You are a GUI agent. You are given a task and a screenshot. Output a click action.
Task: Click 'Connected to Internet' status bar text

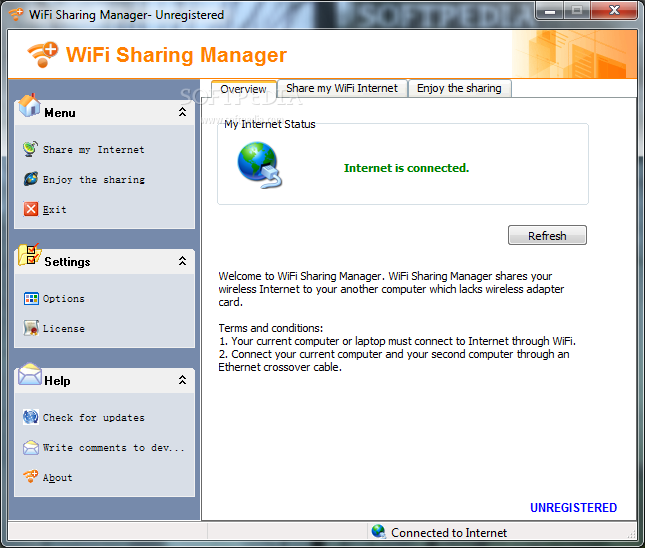coord(449,533)
